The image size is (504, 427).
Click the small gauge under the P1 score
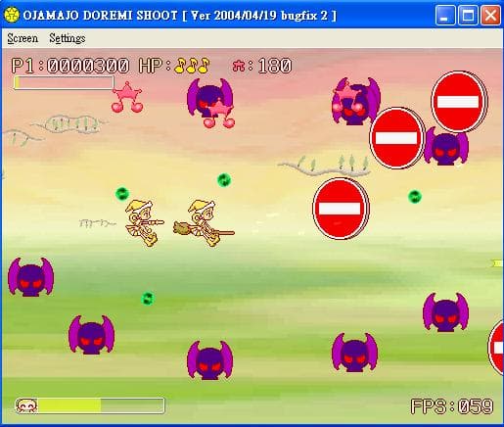[x=64, y=82]
